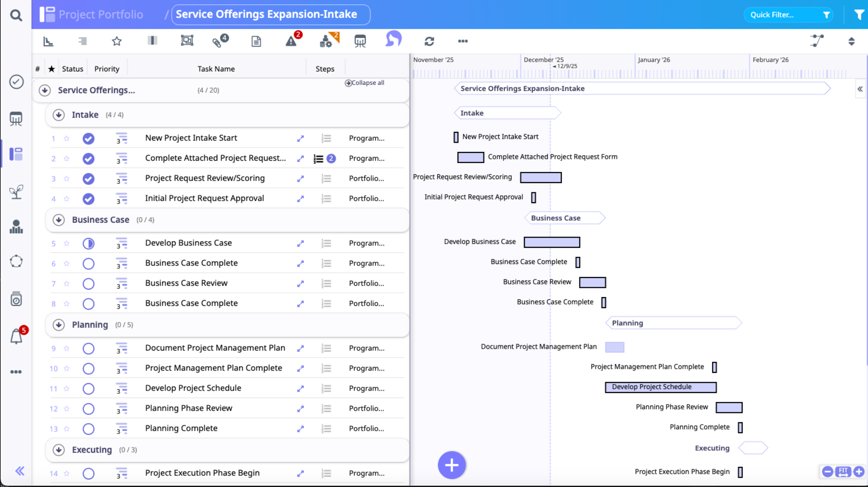Star the Develop Business Case task
The height and width of the screenshot is (487, 868).
click(67, 243)
